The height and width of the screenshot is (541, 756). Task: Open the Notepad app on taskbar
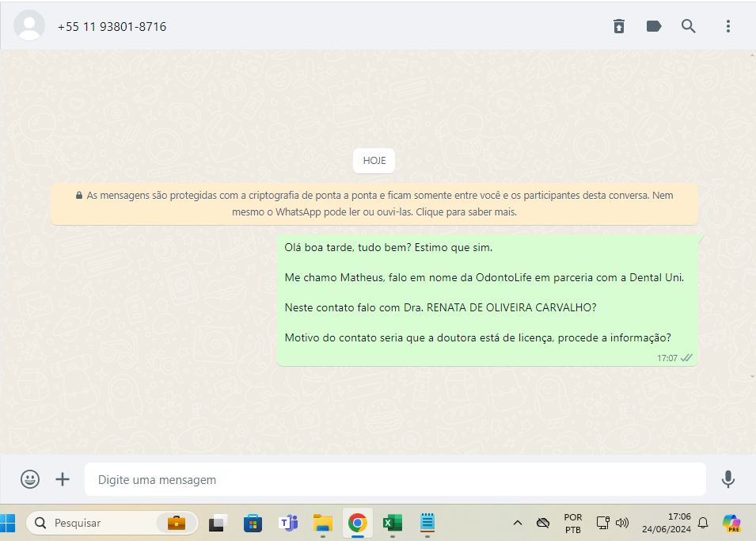click(427, 523)
